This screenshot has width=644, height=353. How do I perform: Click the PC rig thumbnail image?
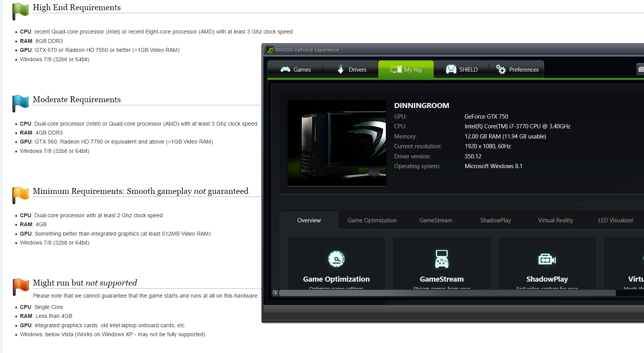[x=337, y=143]
